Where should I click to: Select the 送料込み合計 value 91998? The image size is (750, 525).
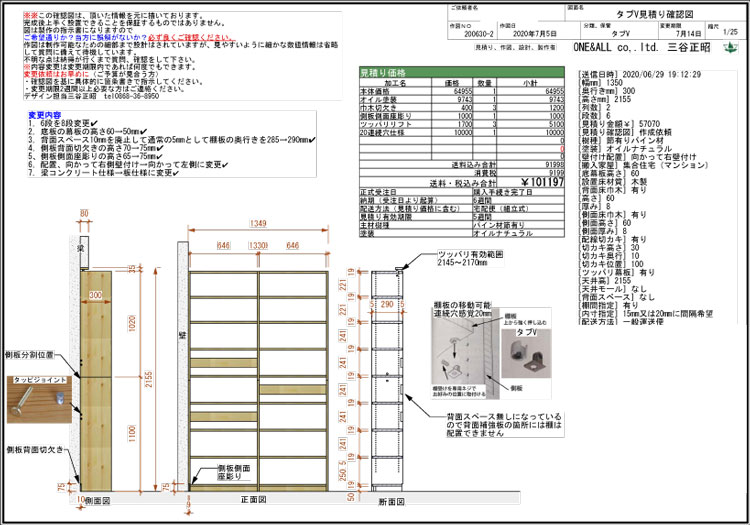(555, 164)
